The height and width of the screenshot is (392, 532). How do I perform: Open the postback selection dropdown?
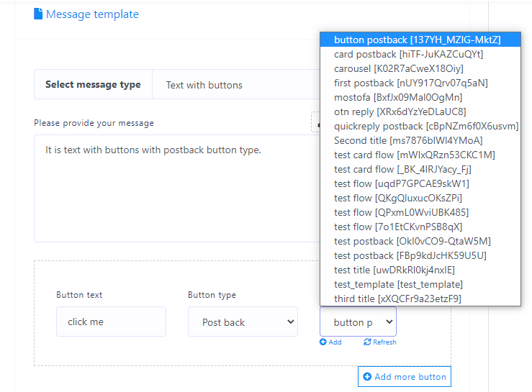(x=358, y=322)
